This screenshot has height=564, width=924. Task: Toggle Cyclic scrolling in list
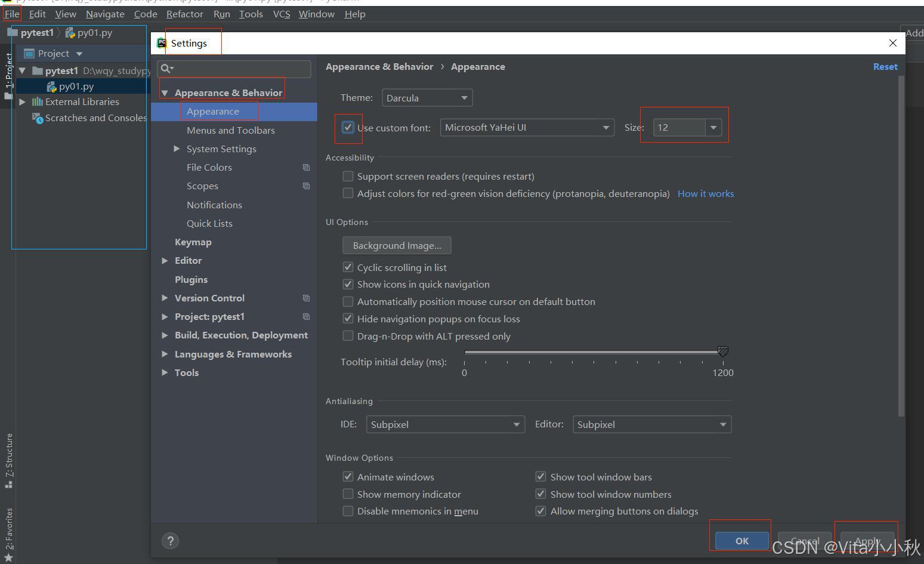point(348,267)
